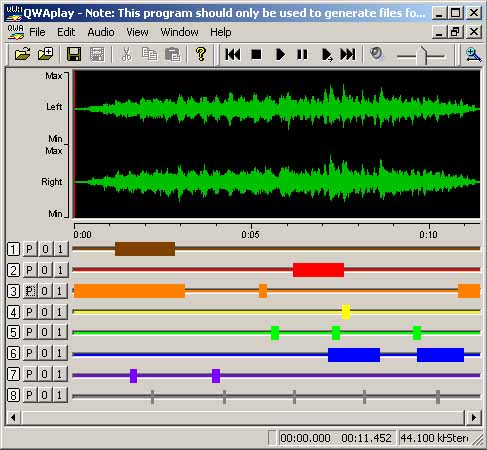Open the Audio menu
This screenshot has width=487, height=450.
[x=101, y=32]
